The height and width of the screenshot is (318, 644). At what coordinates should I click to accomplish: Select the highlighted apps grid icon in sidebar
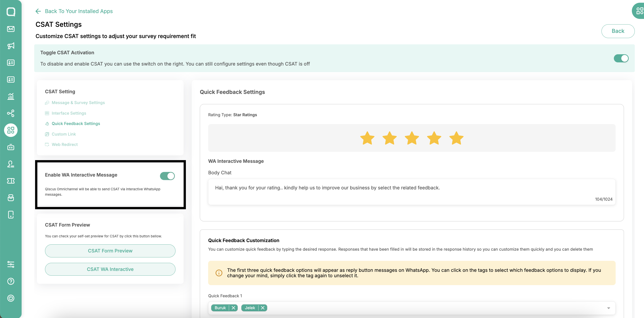pyautogui.click(x=11, y=130)
